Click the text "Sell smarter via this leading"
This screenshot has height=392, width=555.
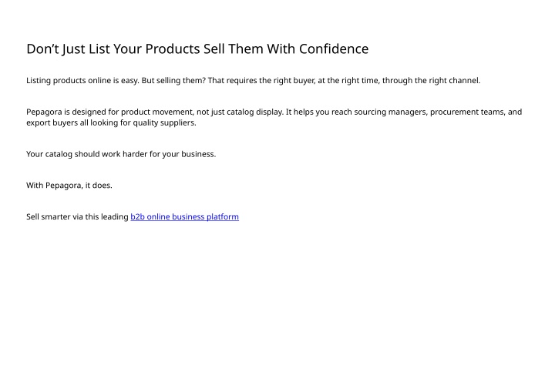click(78, 216)
